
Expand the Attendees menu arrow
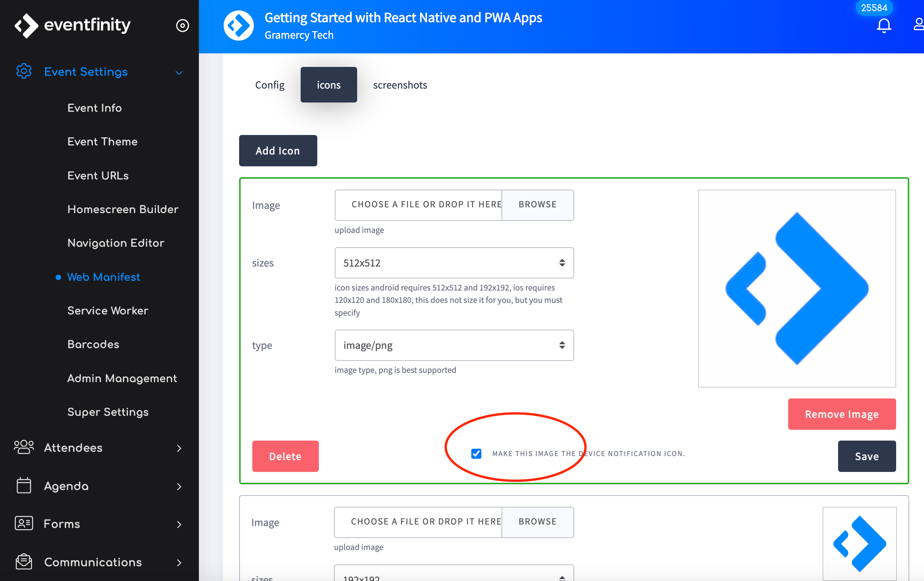click(179, 448)
